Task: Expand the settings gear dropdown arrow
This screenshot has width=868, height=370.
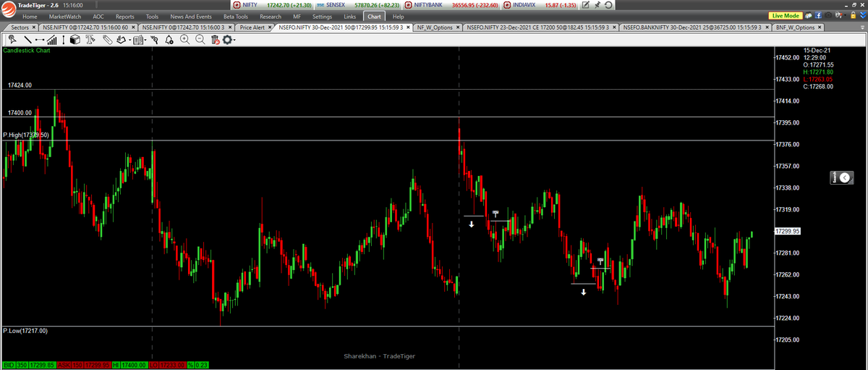Action: [x=234, y=40]
